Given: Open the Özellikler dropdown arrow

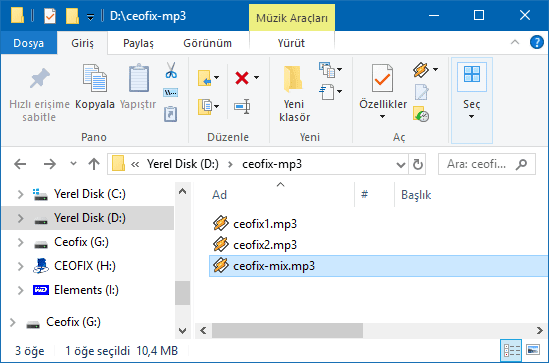Looking at the screenshot, I should click(x=382, y=117).
